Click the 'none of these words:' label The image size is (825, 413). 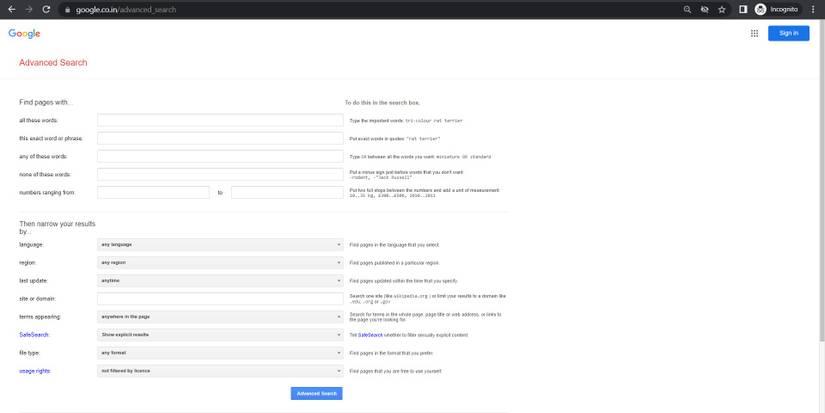(45, 174)
